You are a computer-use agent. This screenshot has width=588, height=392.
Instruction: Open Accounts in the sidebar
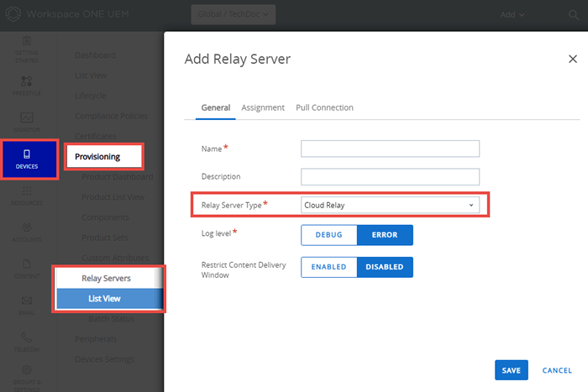pos(27,233)
